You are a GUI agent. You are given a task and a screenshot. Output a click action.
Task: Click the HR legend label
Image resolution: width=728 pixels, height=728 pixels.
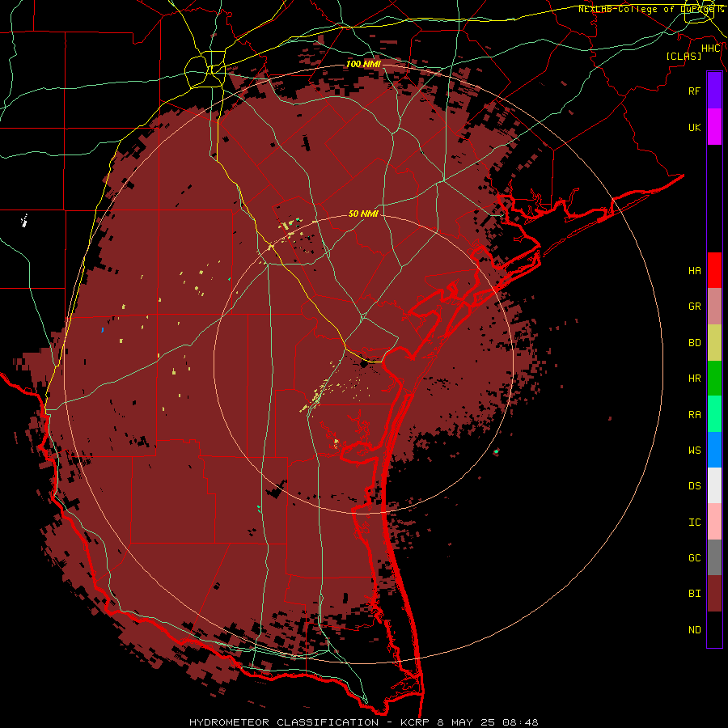(694, 379)
